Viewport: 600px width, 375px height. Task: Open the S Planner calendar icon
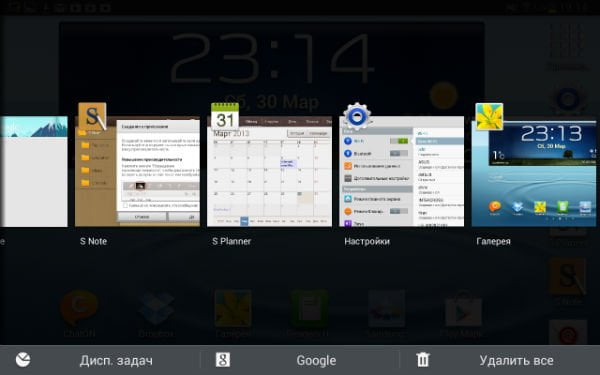click(225, 116)
